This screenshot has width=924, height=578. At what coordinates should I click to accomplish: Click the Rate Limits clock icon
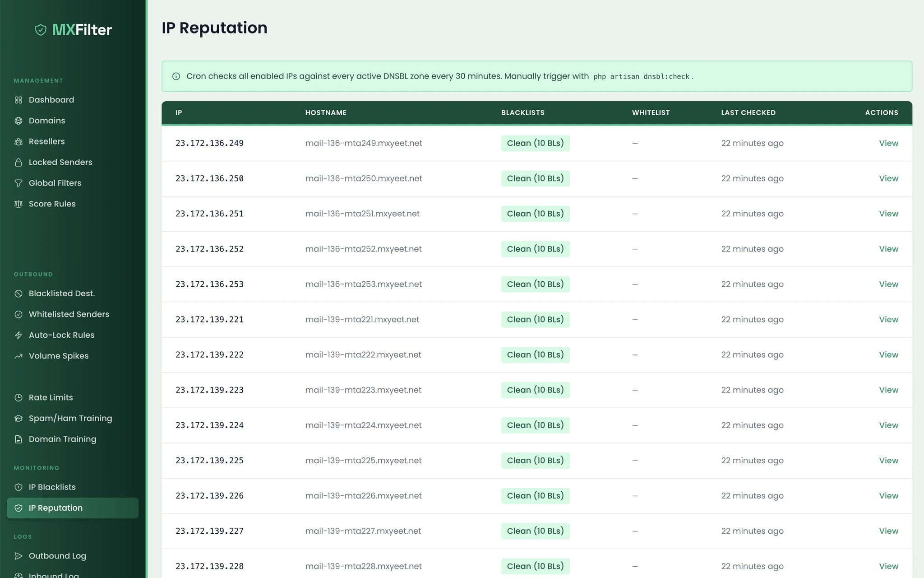18,397
